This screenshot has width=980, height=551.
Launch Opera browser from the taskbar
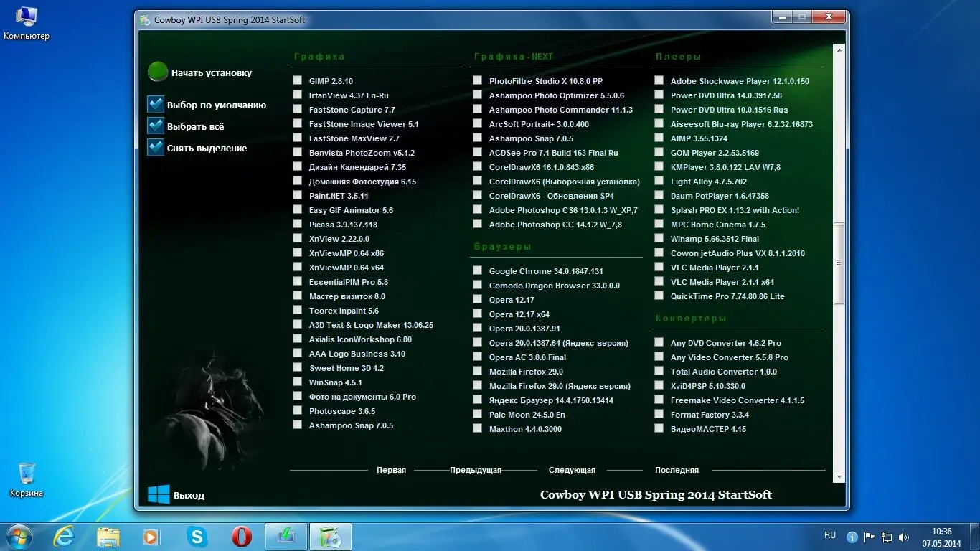[x=241, y=536]
